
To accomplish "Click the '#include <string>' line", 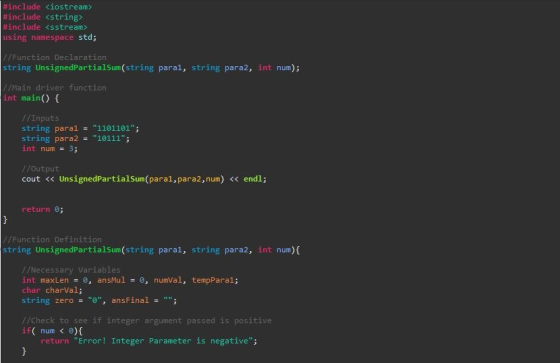I will point(42,17).
